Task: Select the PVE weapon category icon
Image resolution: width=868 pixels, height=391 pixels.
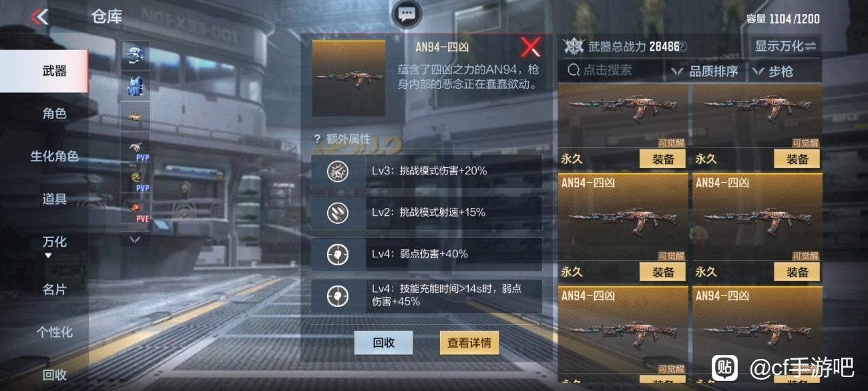Action: pos(135,209)
